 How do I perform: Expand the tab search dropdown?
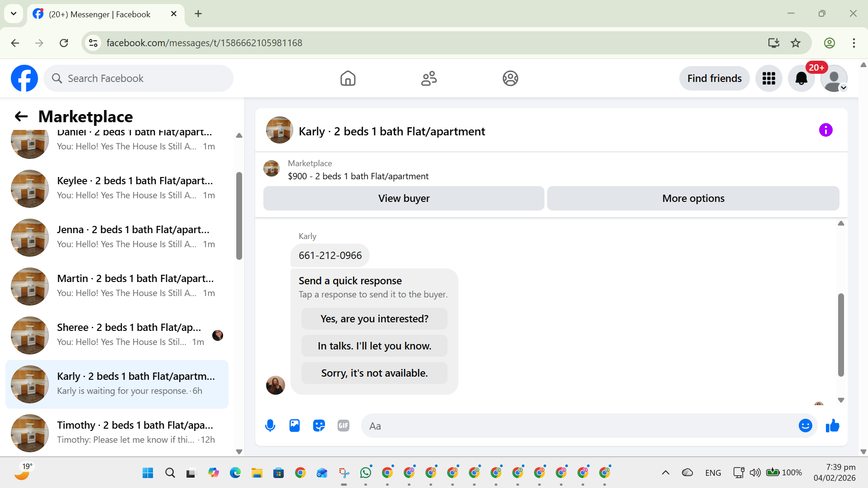pyautogui.click(x=14, y=14)
